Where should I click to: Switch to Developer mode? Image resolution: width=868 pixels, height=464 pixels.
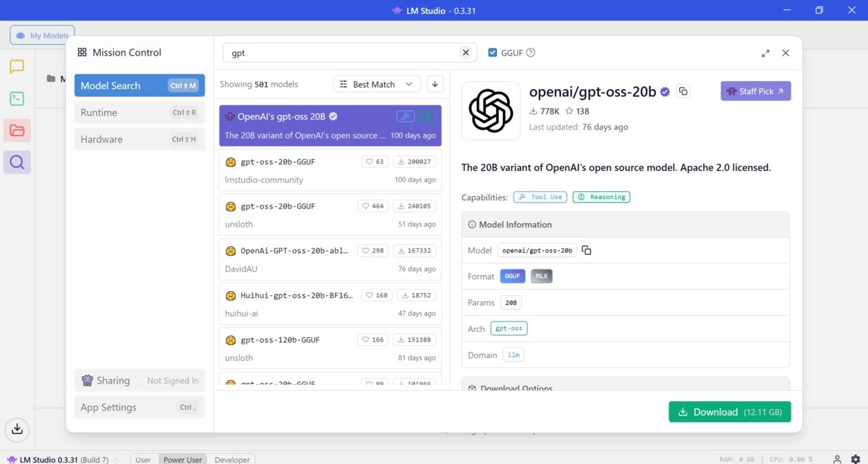click(x=232, y=460)
